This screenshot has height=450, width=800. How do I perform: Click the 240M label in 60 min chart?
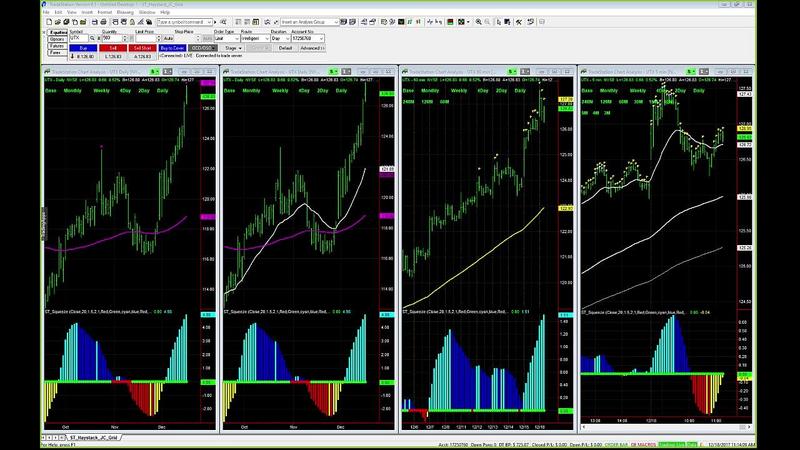pyautogui.click(x=408, y=102)
